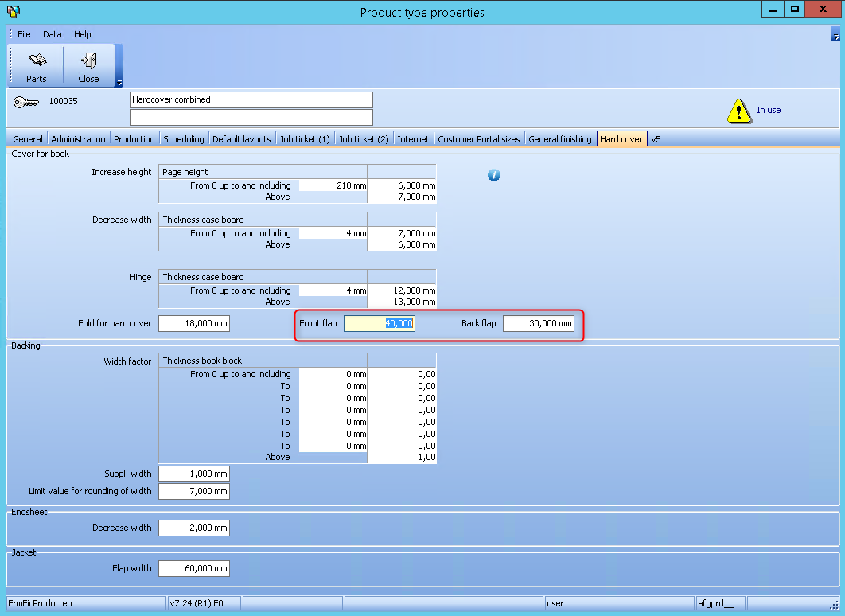Click the Hardcover combined name field
This screenshot has height=616, width=845.
click(x=251, y=99)
